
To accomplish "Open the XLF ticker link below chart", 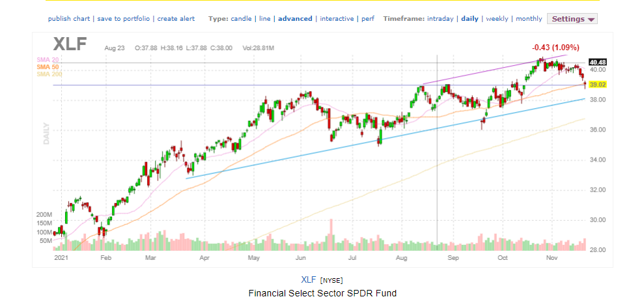I will 309,279.
